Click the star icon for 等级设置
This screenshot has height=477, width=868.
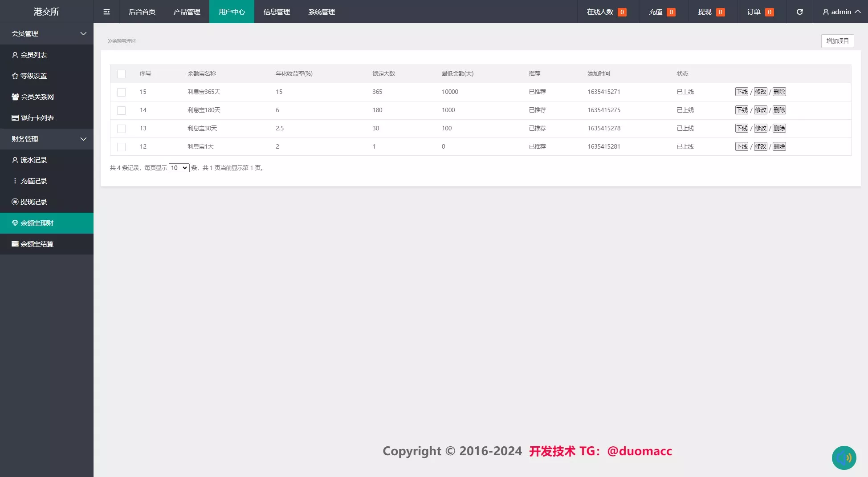tap(15, 76)
